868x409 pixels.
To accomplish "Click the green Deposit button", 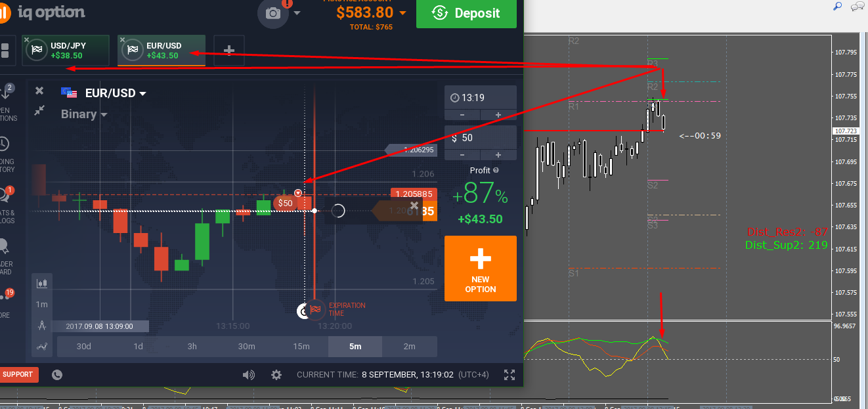I will [466, 13].
